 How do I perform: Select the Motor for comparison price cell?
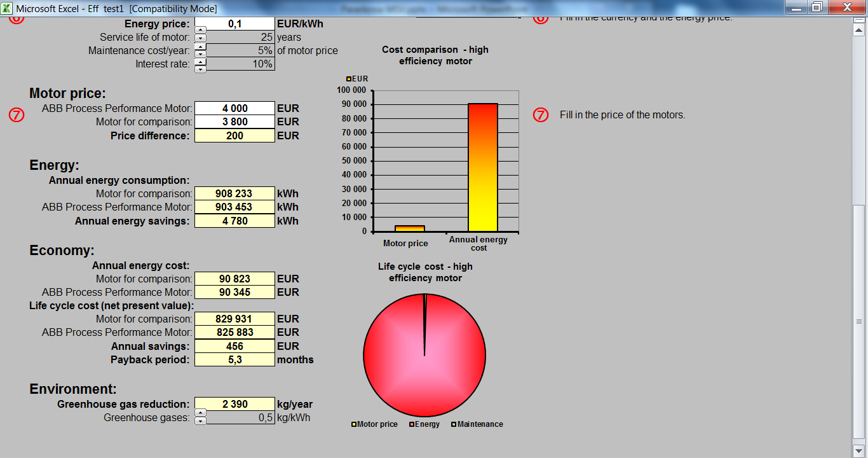[x=234, y=121]
